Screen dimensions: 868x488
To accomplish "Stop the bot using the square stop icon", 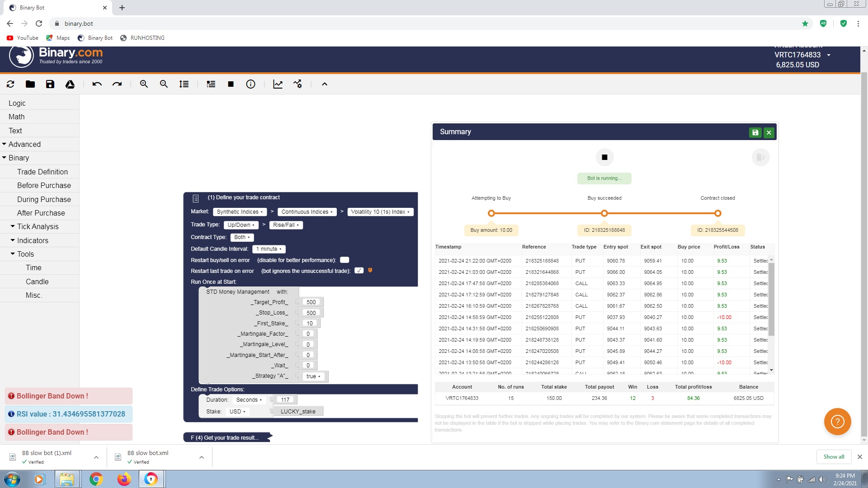I will tap(231, 84).
